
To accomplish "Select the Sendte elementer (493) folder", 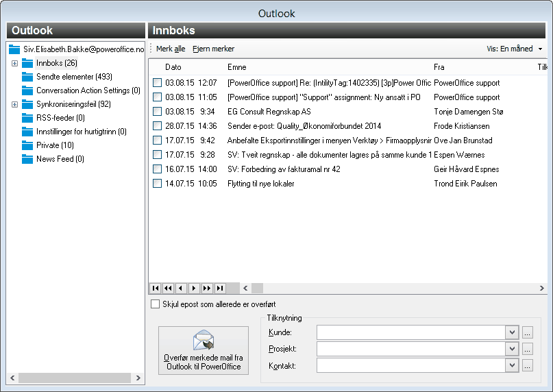I will pos(74,77).
